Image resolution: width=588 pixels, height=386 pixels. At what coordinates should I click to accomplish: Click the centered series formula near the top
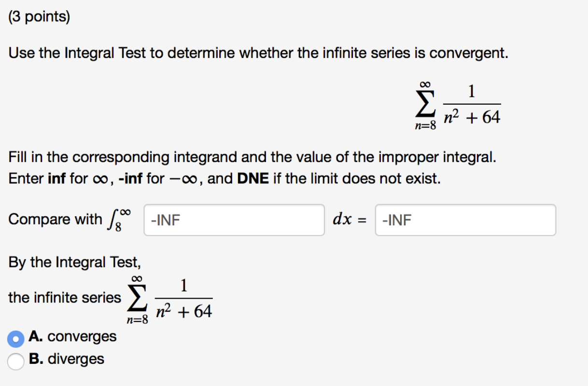click(x=458, y=105)
